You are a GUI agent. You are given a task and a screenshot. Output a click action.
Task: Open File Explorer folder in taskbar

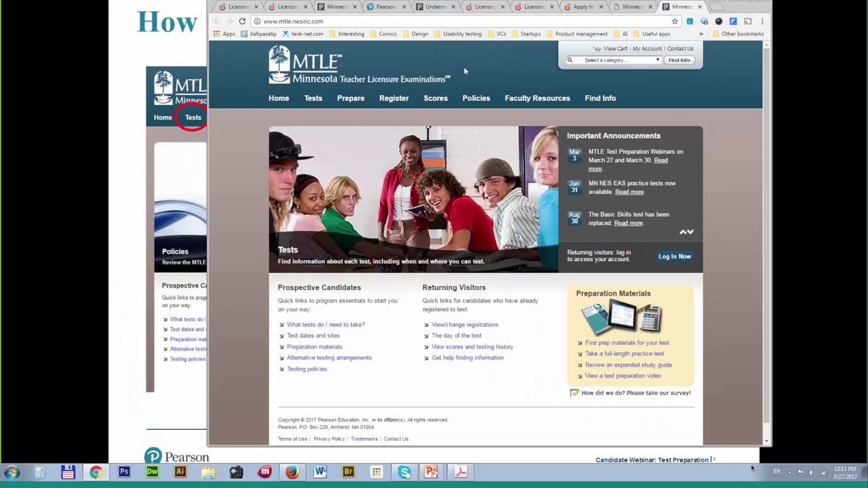[x=208, y=472]
